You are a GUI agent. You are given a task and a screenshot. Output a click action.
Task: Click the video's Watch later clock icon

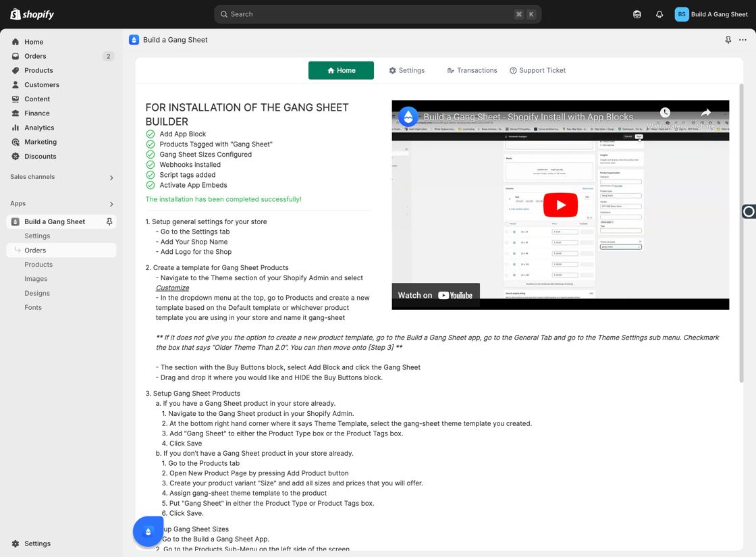click(665, 112)
